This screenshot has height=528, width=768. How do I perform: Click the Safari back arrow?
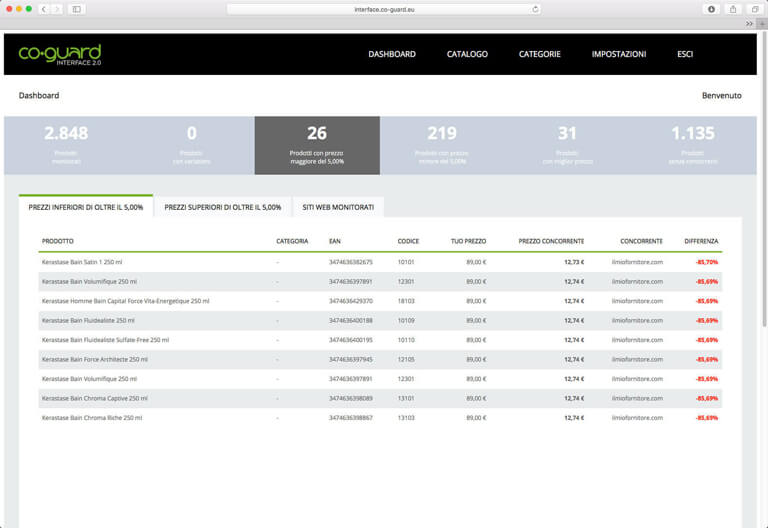[44, 9]
